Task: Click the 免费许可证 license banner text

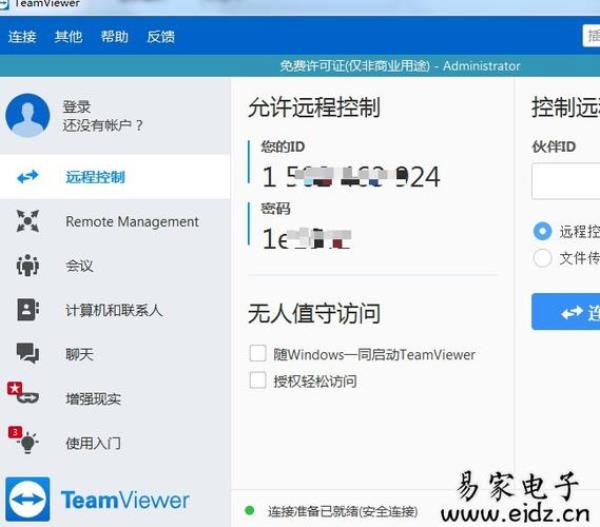Action: (x=400, y=66)
